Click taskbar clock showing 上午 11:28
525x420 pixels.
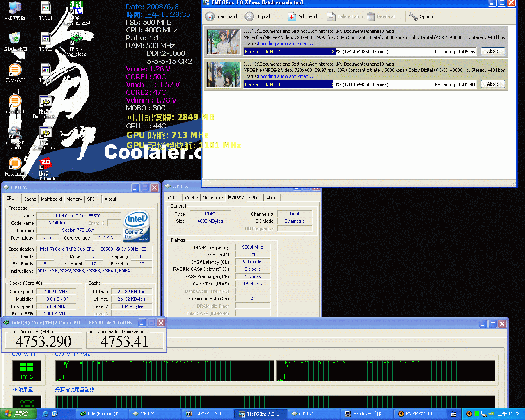coord(509,414)
